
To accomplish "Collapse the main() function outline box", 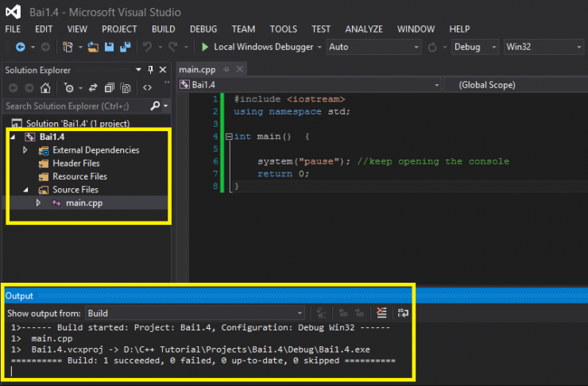I will click(229, 137).
